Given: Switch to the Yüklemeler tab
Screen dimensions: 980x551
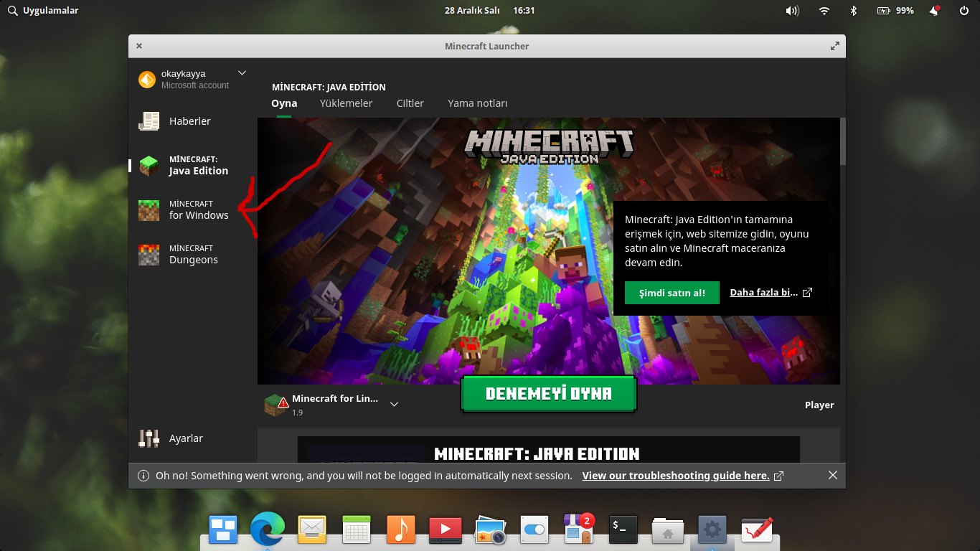Looking at the screenshot, I should click(x=346, y=103).
